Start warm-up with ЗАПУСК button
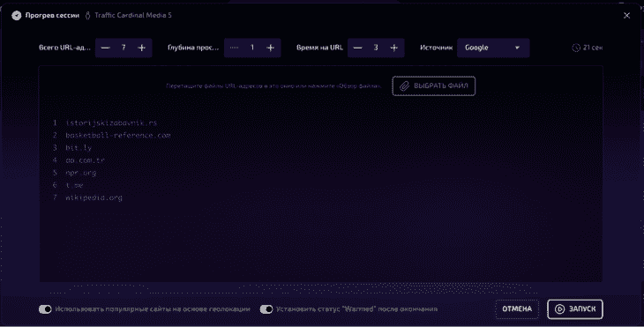644x327 pixels. [575, 309]
